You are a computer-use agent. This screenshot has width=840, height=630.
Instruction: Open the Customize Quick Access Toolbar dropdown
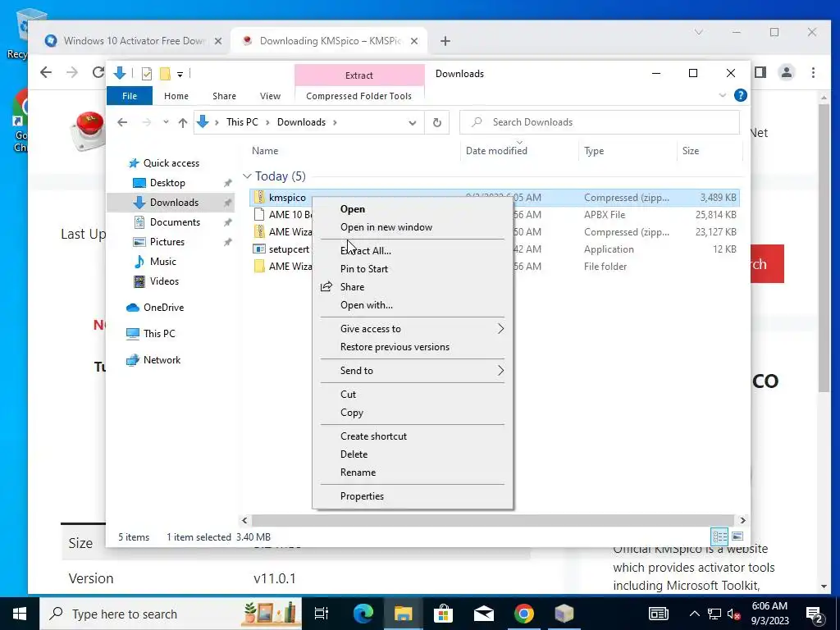click(180, 75)
